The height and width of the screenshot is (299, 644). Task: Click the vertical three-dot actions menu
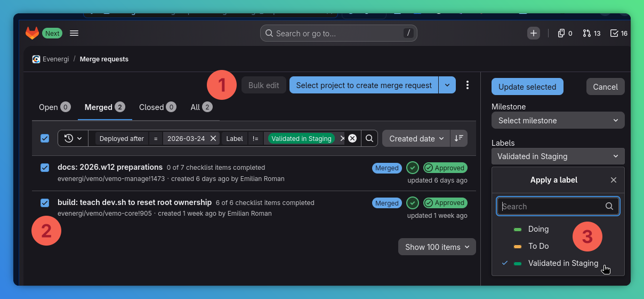[x=468, y=85]
